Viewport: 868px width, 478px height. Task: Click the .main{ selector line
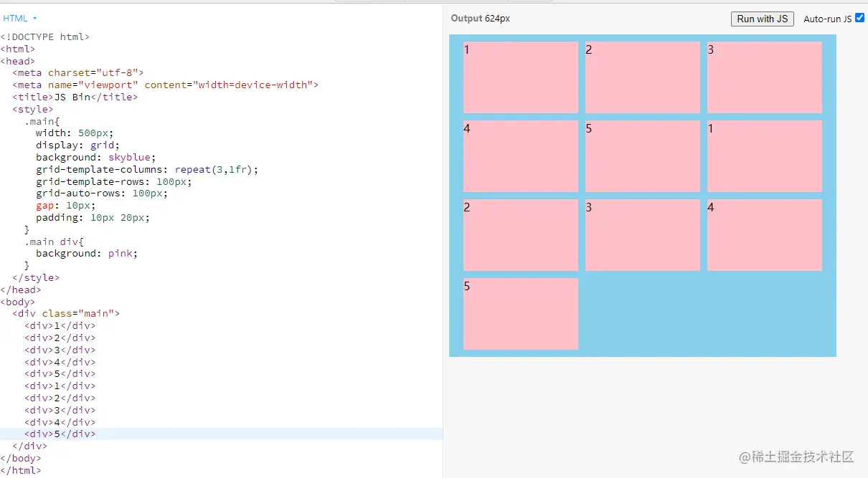42,121
